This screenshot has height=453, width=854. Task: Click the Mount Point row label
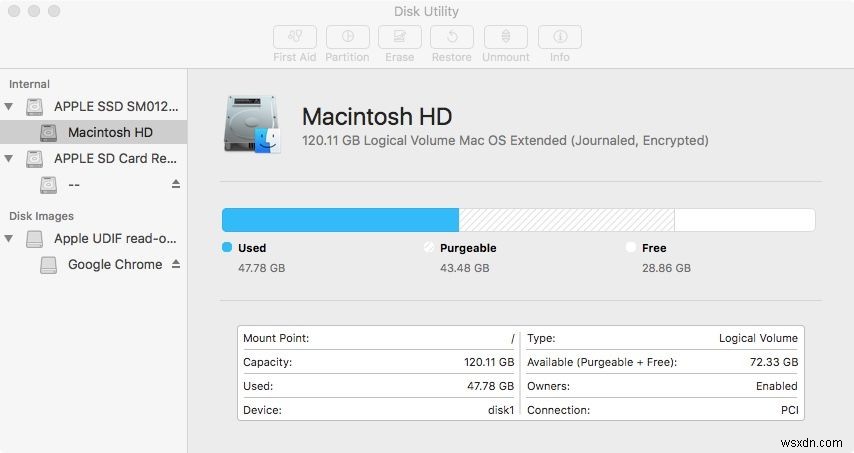[276, 338]
